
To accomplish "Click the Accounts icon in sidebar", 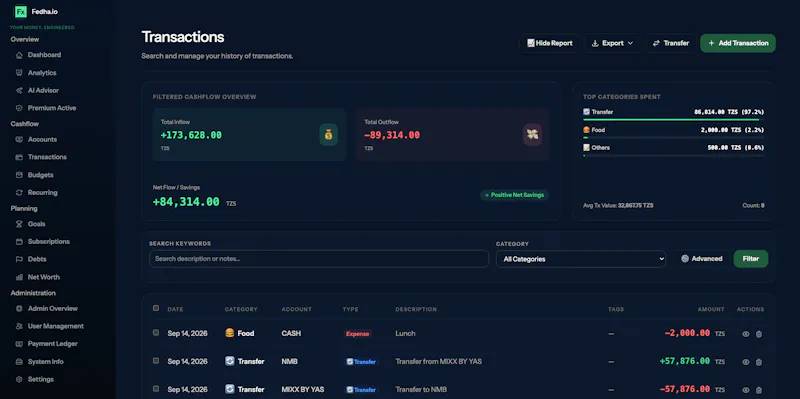I will pyautogui.click(x=19, y=139).
